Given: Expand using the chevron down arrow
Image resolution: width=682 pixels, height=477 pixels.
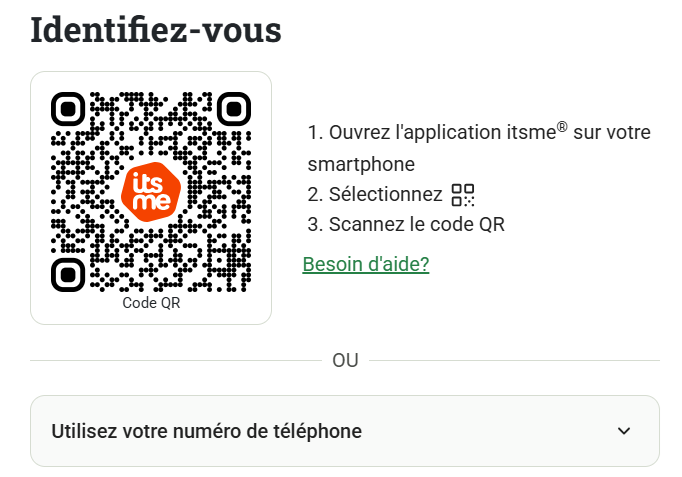Looking at the screenshot, I should click(x=624, y=431).
